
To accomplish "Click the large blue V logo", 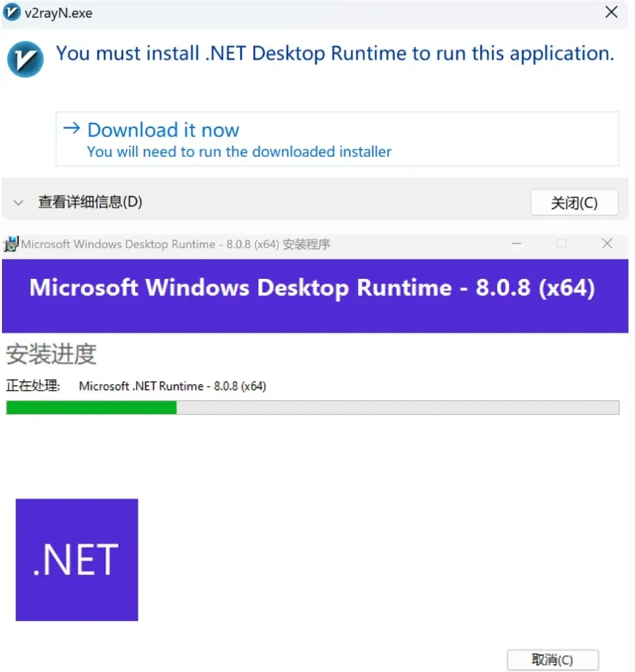I will (x=24, y=60).
